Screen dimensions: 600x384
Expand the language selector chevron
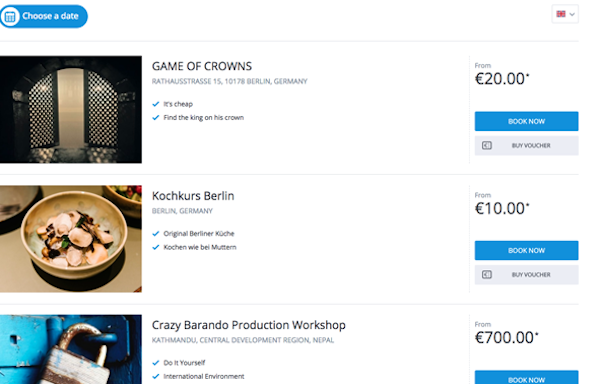point(572,15)
